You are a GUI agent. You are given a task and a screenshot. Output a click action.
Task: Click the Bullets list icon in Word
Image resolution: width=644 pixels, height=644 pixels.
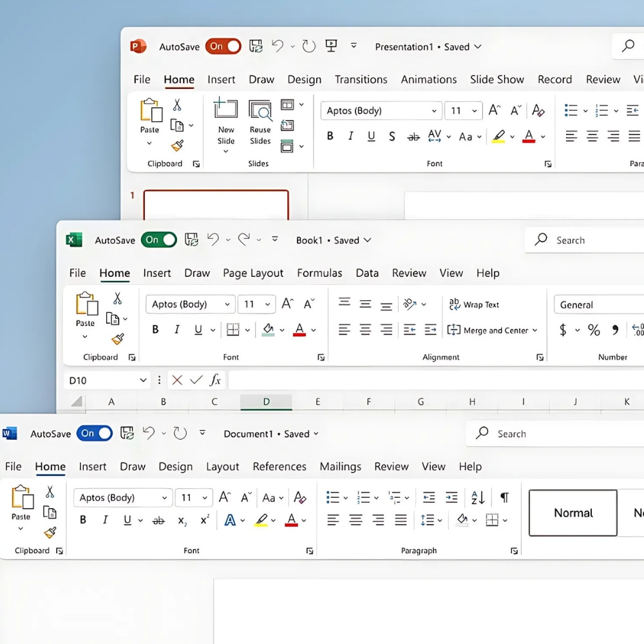332,498
